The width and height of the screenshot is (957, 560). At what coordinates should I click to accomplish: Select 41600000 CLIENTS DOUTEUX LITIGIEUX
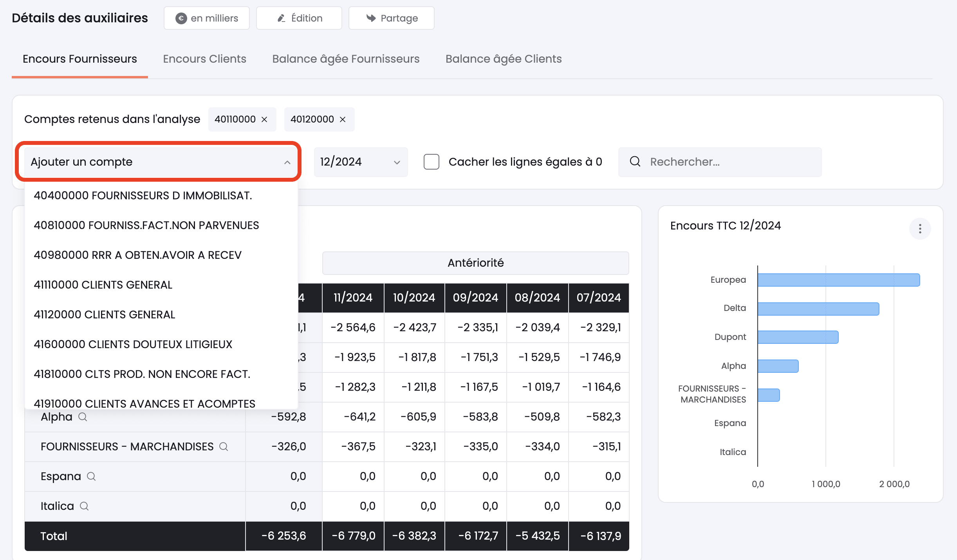tap(161, 344)
